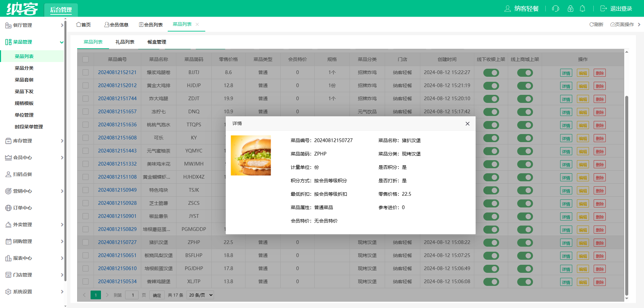The image size is (644, 308).
Task: Expand the 营销中心 menu arrow
Action: [62, 191]
